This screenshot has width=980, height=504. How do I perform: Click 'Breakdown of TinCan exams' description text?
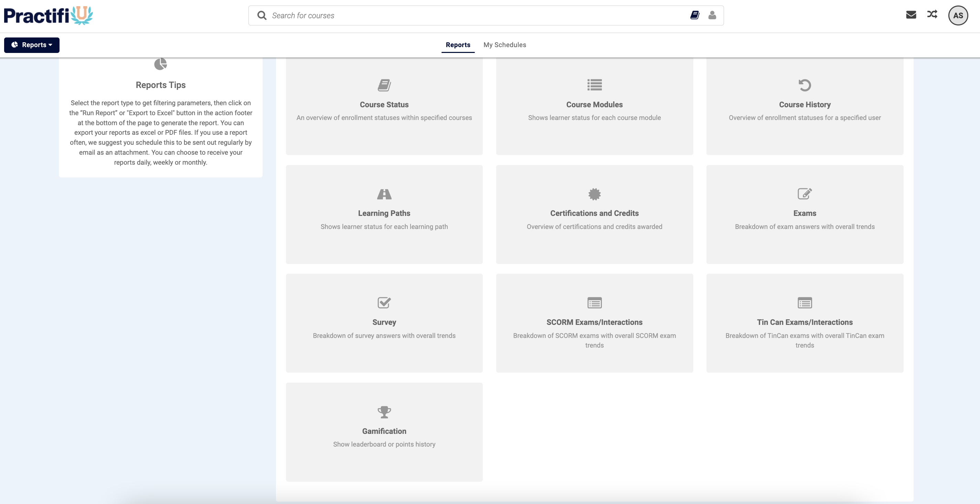tap(805, 341)
